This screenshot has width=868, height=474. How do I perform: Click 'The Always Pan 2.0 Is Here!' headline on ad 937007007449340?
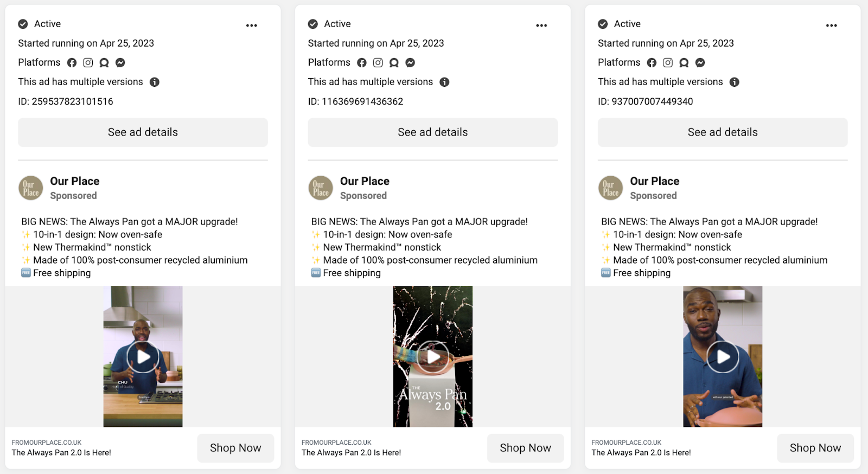tap(641, 453)
